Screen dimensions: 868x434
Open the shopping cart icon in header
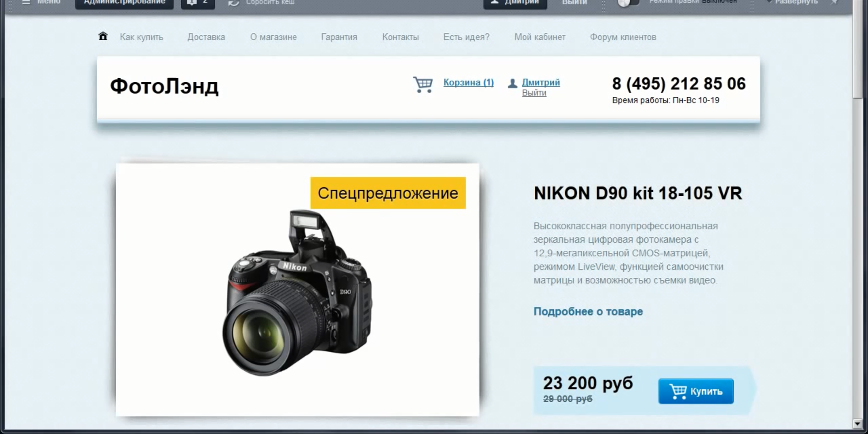pyautogui.click(x=423, y=85)
